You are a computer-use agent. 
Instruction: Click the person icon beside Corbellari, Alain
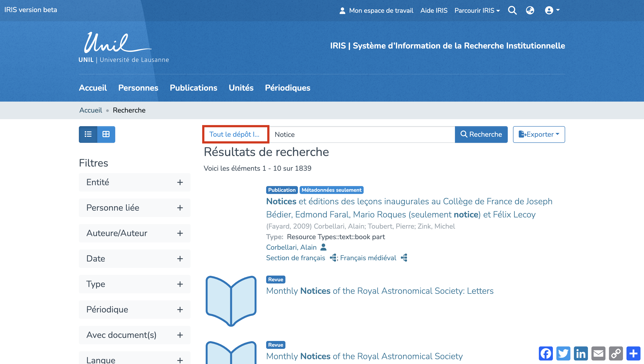pyautogui.click(x=323, y=247)
